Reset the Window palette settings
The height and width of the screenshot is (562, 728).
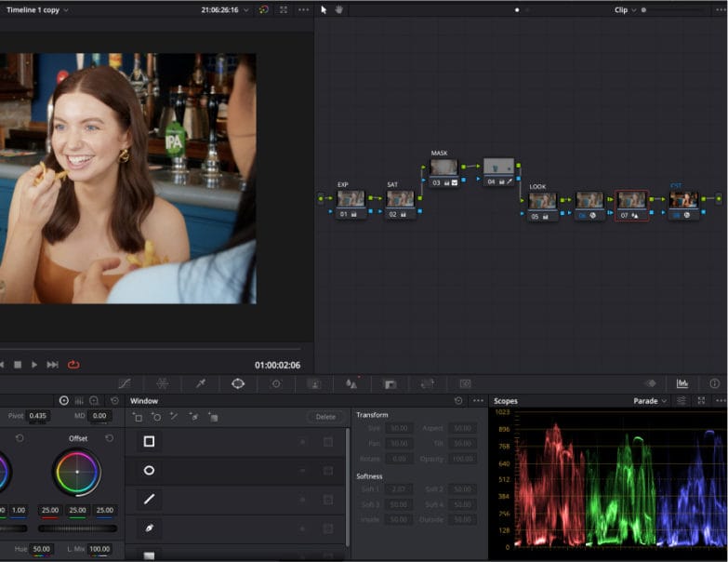tap(458, 400)
